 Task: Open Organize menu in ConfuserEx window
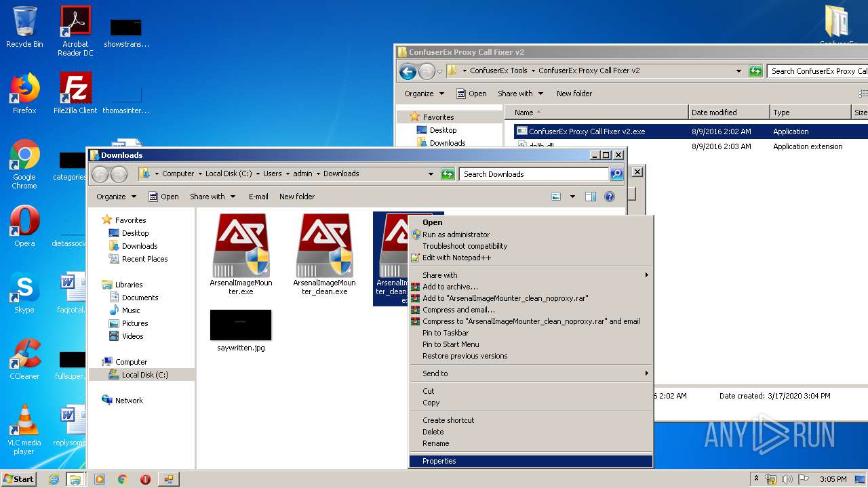pyautogui.click(x=424, y=94)
